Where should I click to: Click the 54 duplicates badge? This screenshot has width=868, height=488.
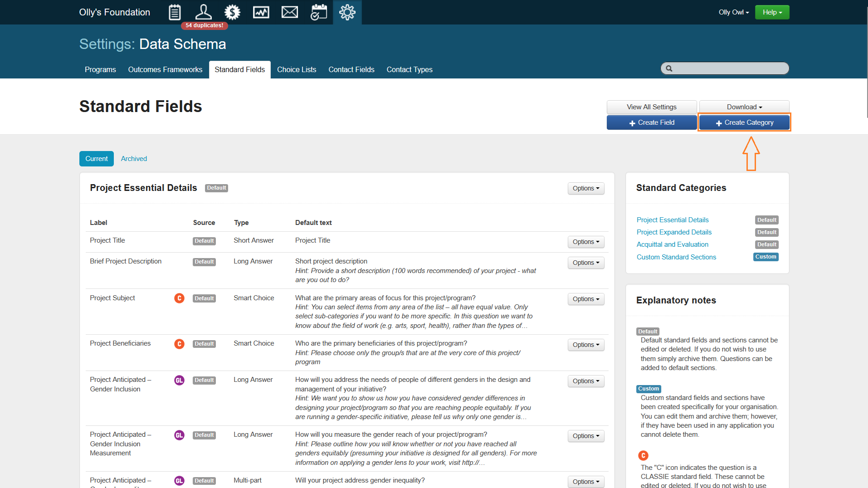(204, 25)
